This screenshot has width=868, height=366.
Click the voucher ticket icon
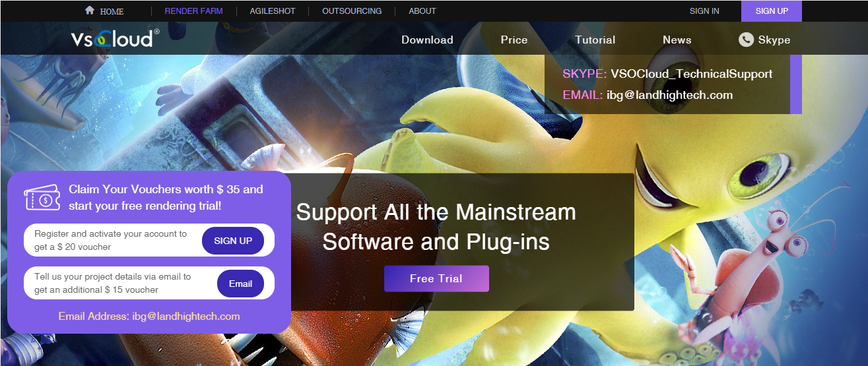coord(42,197)
